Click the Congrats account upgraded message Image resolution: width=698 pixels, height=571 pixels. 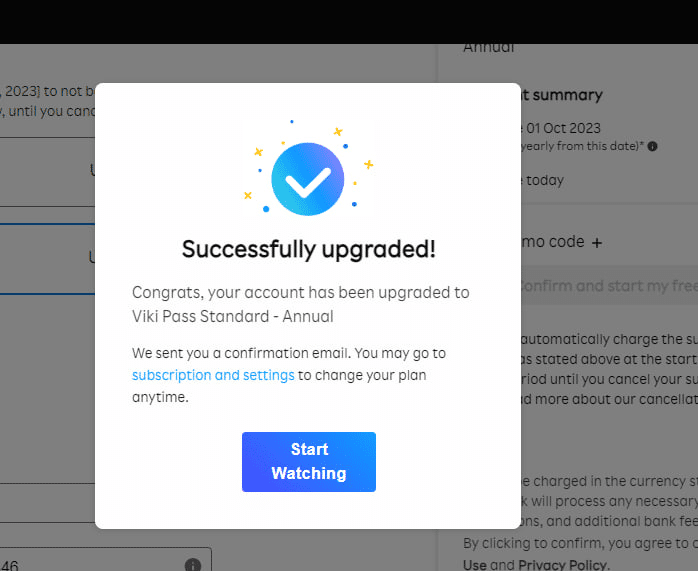tap(300, 293)
